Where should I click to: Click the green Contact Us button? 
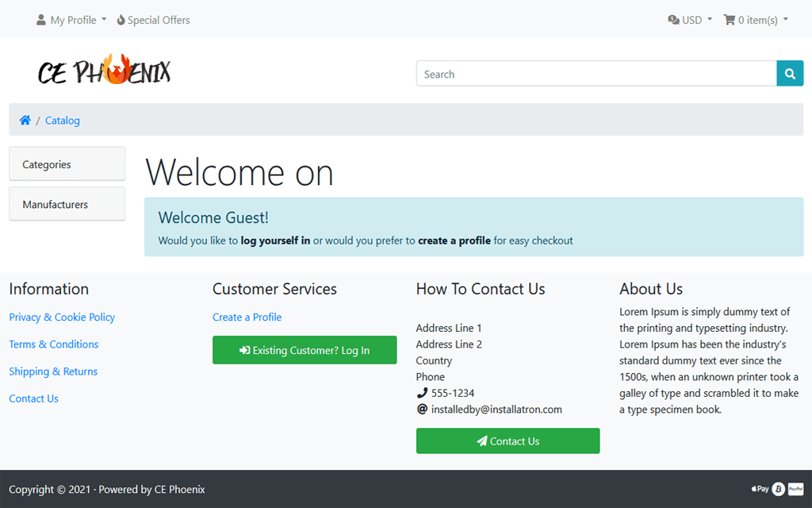[x=508, y=441]
